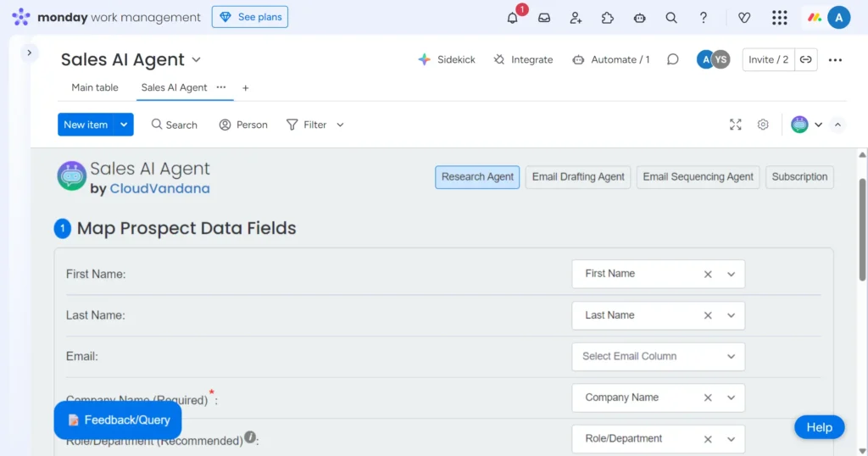Open the Subscription tab
The height and width of the screenshot is (456, 868).
tap(799, 177)
